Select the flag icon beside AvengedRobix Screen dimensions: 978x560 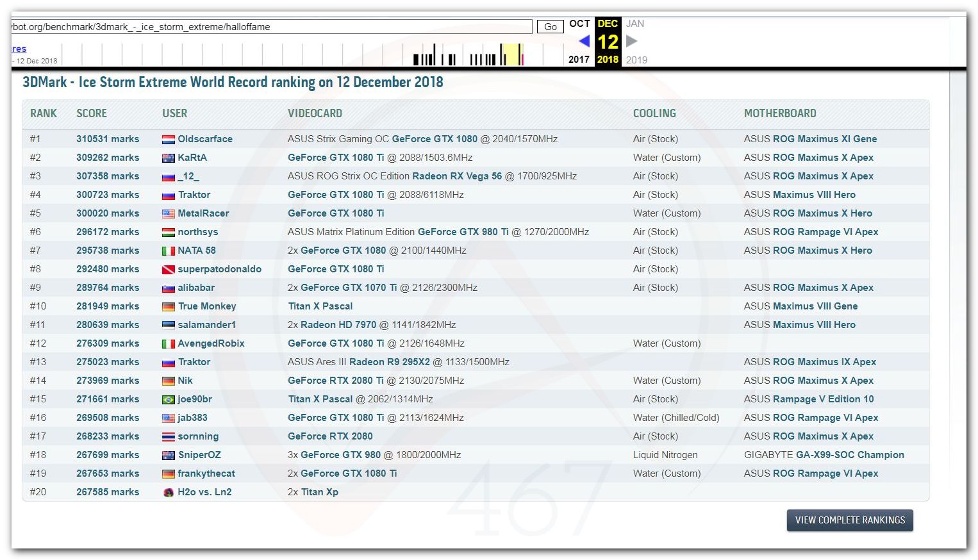coord(169,344)
